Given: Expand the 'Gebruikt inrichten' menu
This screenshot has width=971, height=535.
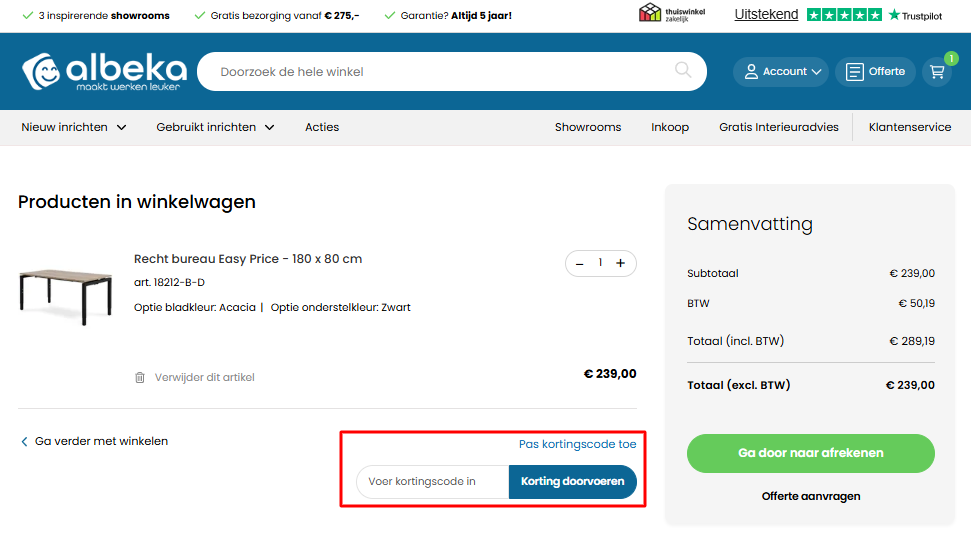Looking at the screenshot, I should point(215,127).
